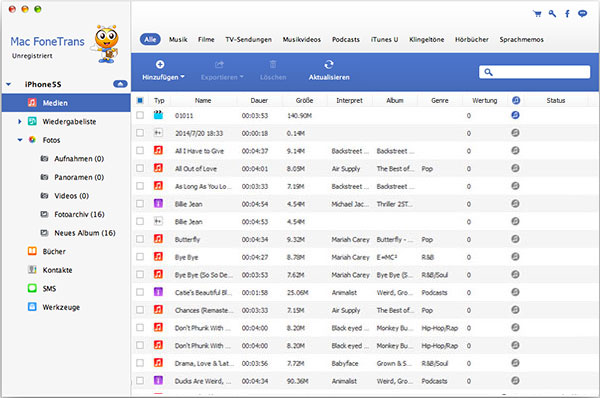Switch to the Podcasts tab
The height and width of the screenshot is (398, 600).
coord(346,39)
